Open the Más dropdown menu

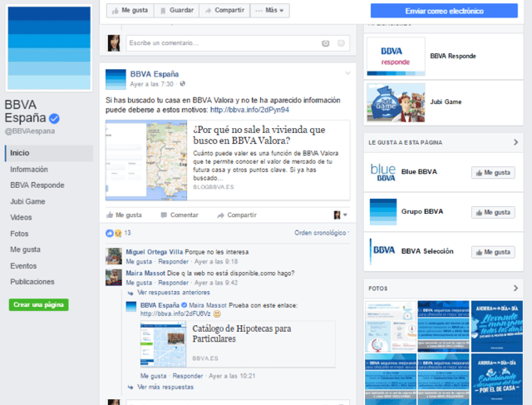click(269, 11)
